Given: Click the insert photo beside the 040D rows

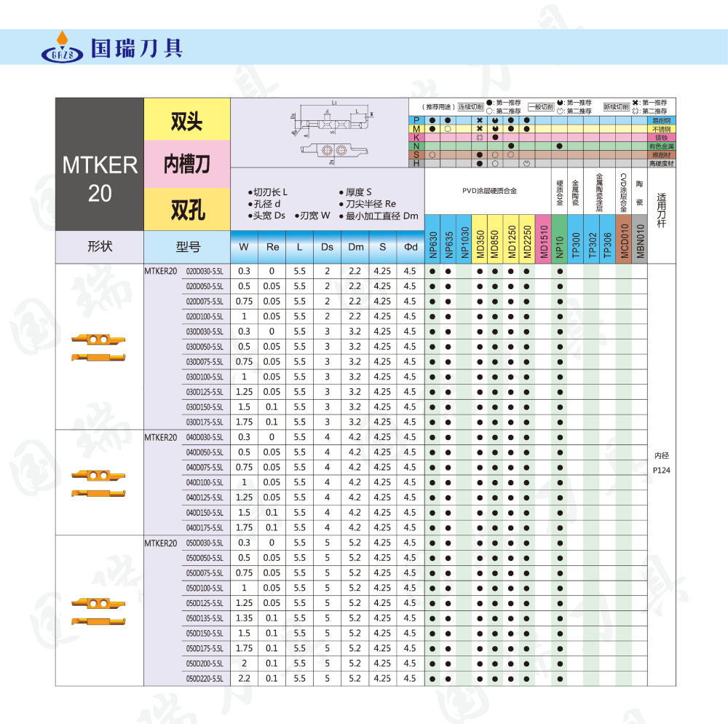Looking at the screenshot, I should click(x=98, y=483).
